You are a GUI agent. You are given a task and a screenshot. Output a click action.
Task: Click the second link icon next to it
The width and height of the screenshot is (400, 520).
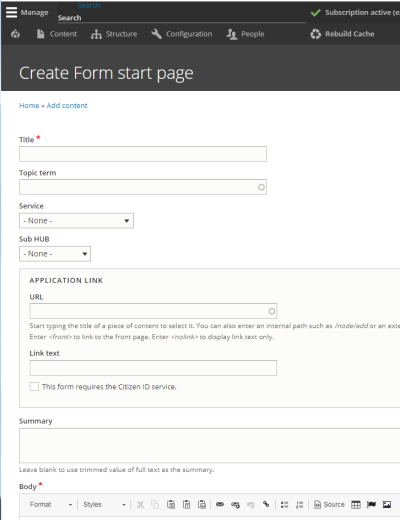point(235,505)
